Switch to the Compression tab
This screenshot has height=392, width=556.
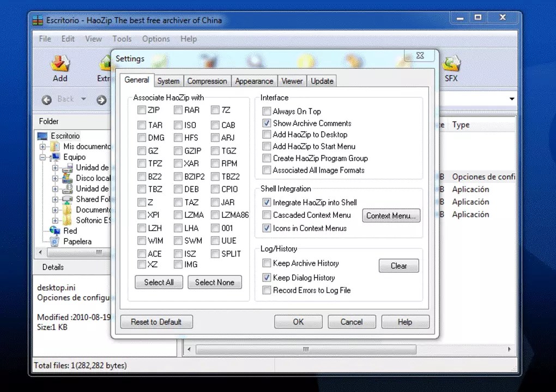(207, 81)
